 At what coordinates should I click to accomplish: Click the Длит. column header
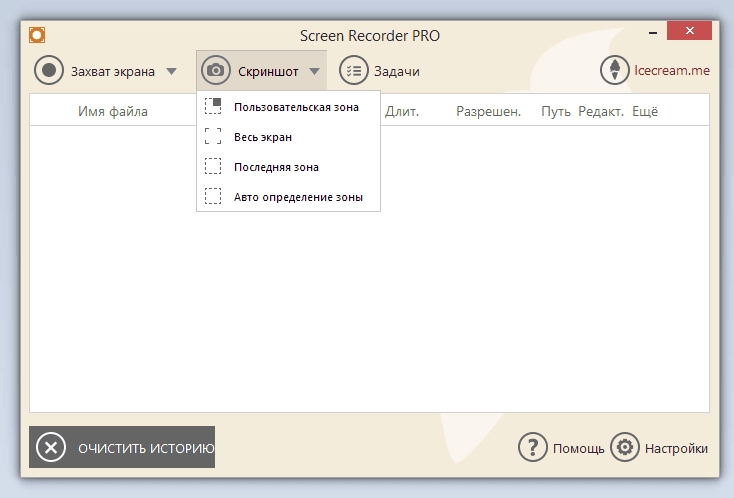pyautogui.click(x=402, y=111)
